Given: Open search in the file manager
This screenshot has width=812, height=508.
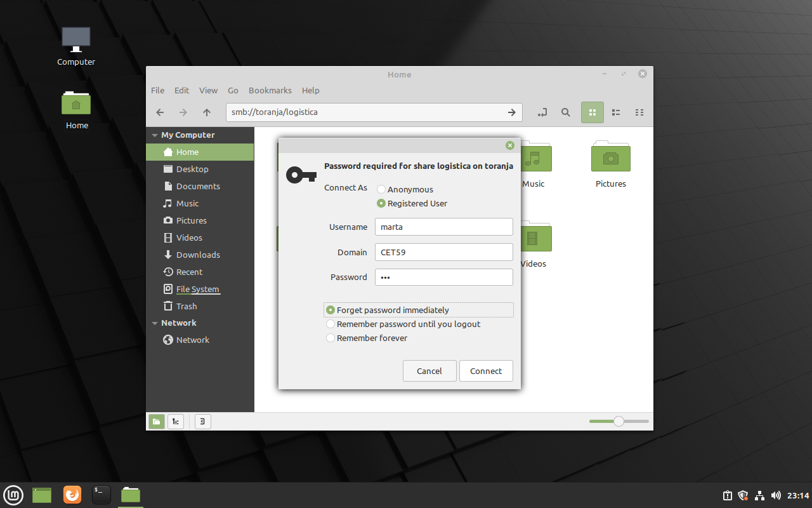Looking at the screenshot, I should coord(565,112).
